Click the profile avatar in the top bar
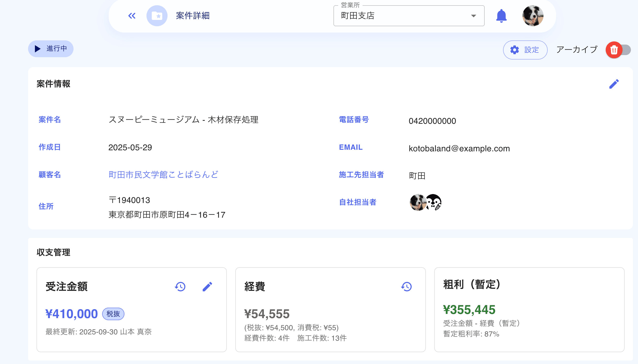Screen dimensions: 638x364 pos(533,16)
